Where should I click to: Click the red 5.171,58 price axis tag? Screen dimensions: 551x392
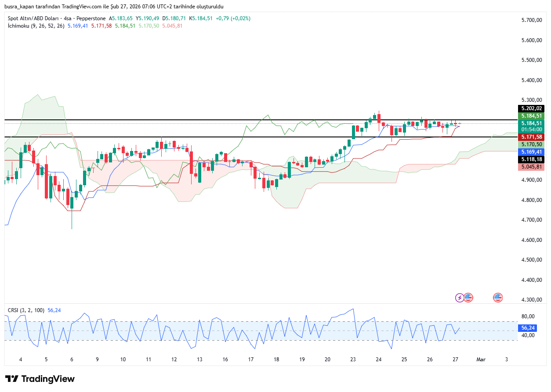tap(531, 137)
